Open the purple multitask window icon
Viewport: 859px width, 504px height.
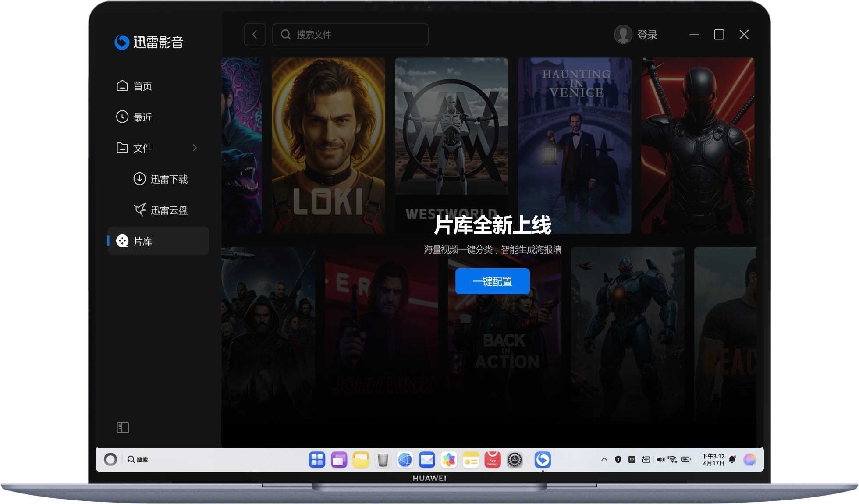click(x=339, y=460)
